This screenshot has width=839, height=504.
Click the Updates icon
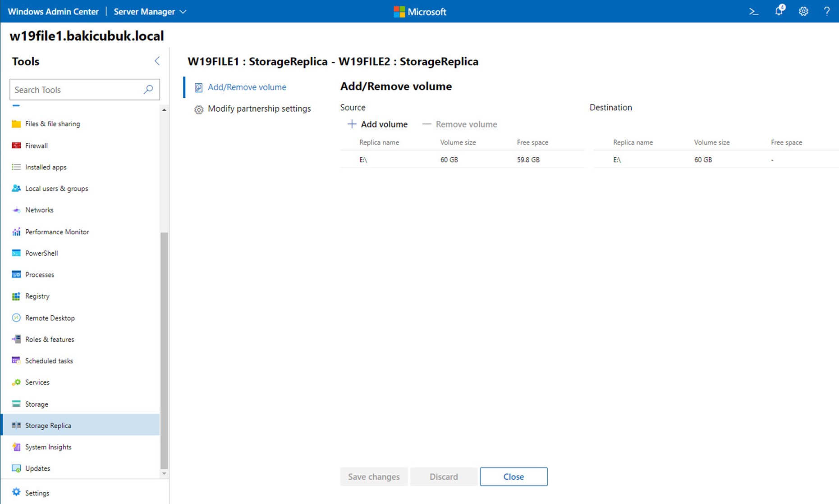(x=16, y=468)
